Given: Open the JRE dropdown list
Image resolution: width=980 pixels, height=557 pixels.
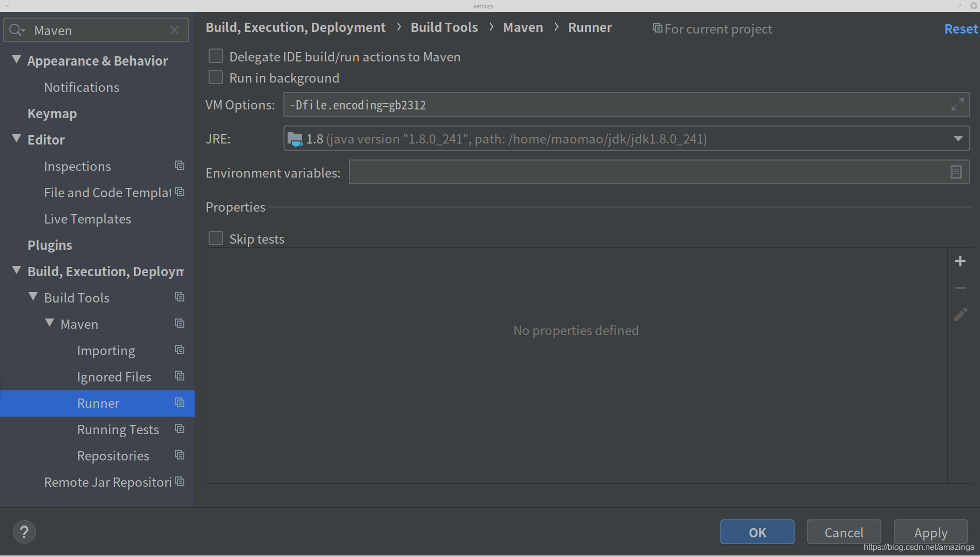Looking at the screenshot, I should click(958, 139).
